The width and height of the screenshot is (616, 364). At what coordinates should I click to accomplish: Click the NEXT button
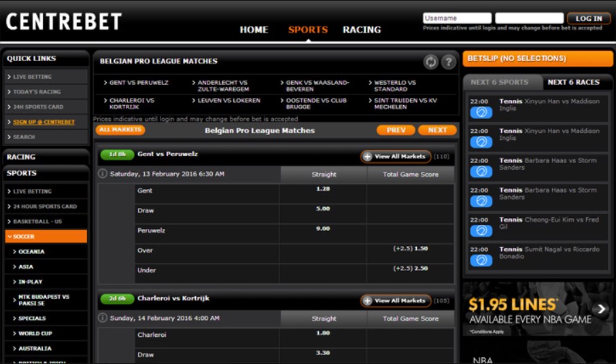point(437,130)
